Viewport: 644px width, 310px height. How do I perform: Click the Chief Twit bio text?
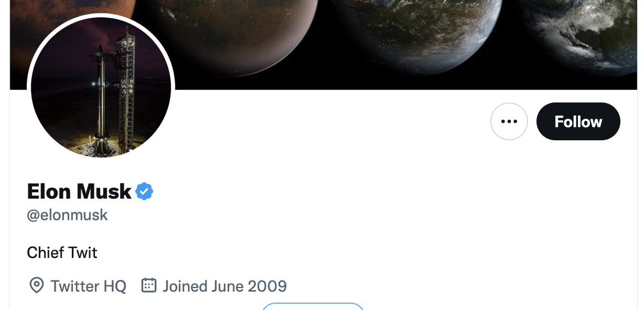[62, 252]
